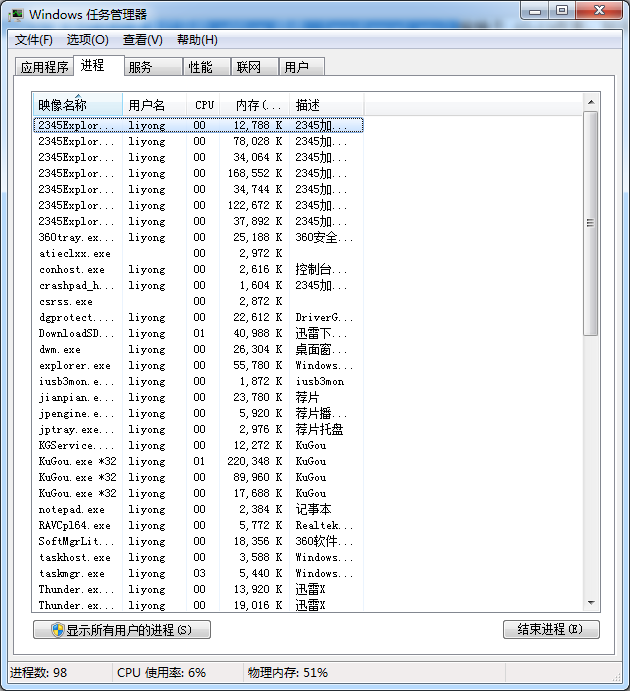Open the 选项(O) menu
The width and height of the screenshot is (630, 691).
coord(87,40)
